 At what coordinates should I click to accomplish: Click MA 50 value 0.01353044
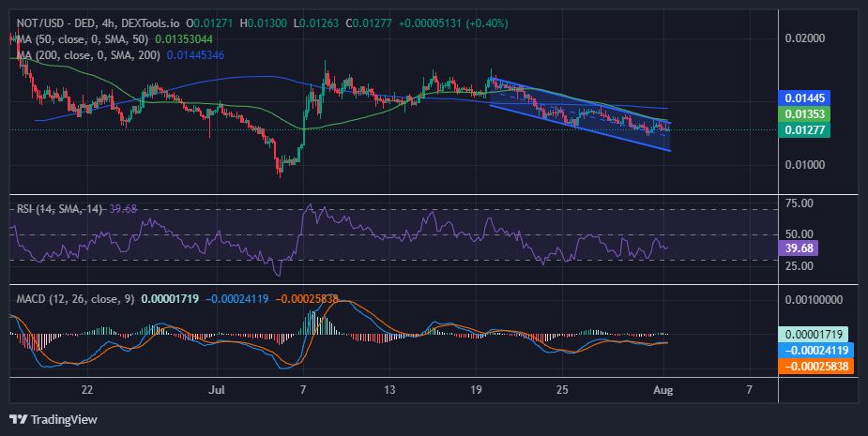184,39
